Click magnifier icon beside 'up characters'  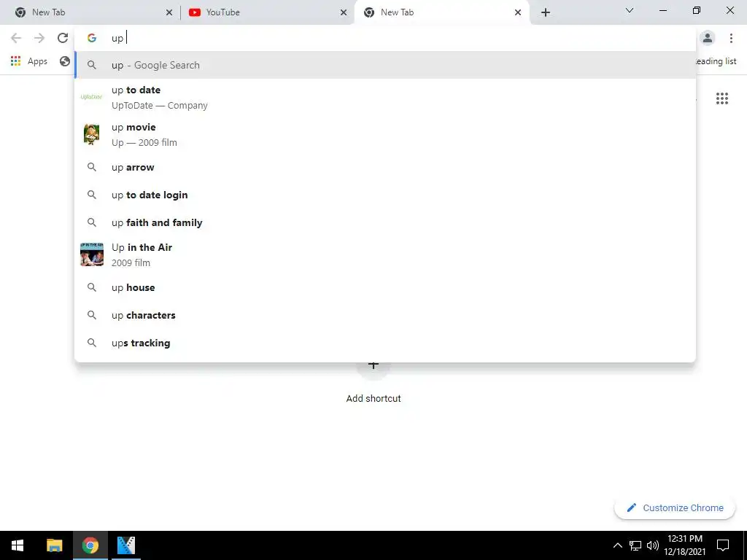(x=92, y=315)
